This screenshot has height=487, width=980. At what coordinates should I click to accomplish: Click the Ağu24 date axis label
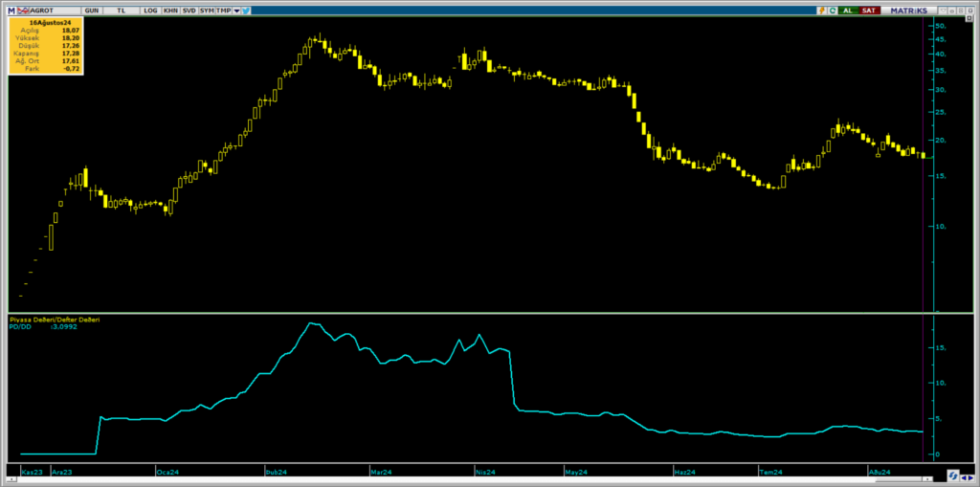(x=880, y=472)
